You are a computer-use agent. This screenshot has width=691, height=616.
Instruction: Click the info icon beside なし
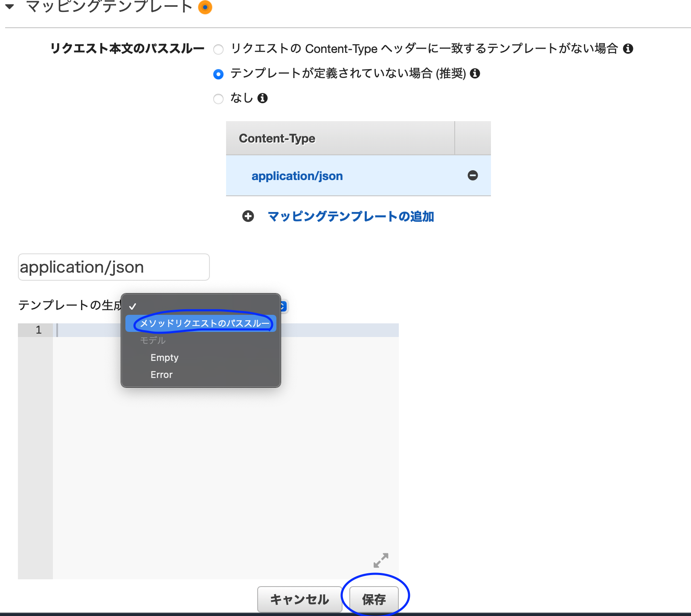coord(264,98)
